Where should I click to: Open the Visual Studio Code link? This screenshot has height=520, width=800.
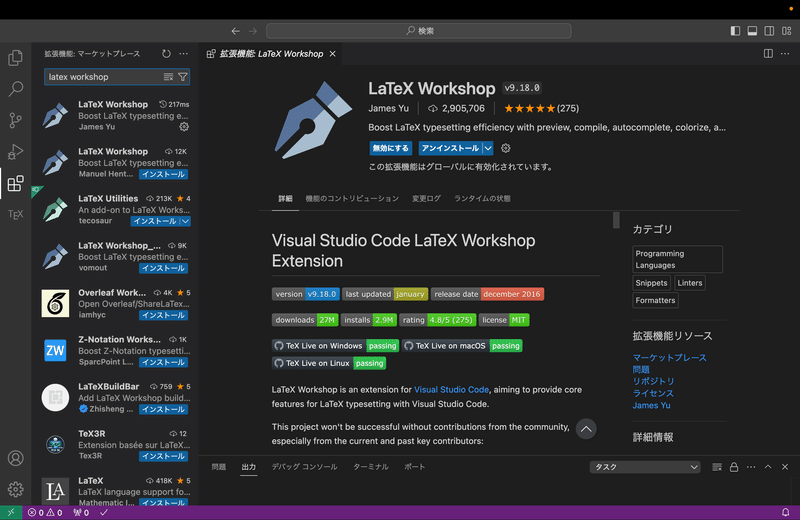click(451, 389)
